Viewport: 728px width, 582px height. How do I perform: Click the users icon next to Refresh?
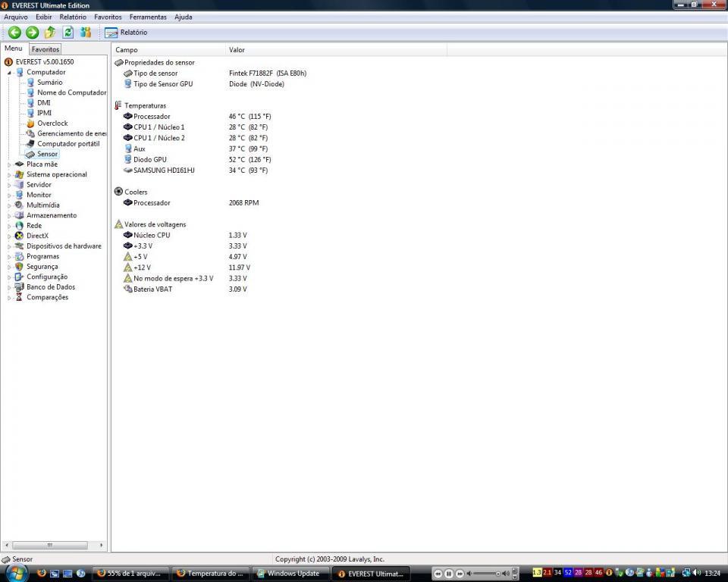[x=86, y=32]
